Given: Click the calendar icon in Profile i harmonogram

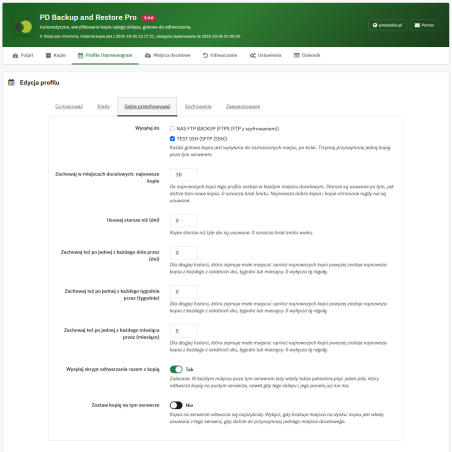Looking at the screenshot, I should [80, 56].
